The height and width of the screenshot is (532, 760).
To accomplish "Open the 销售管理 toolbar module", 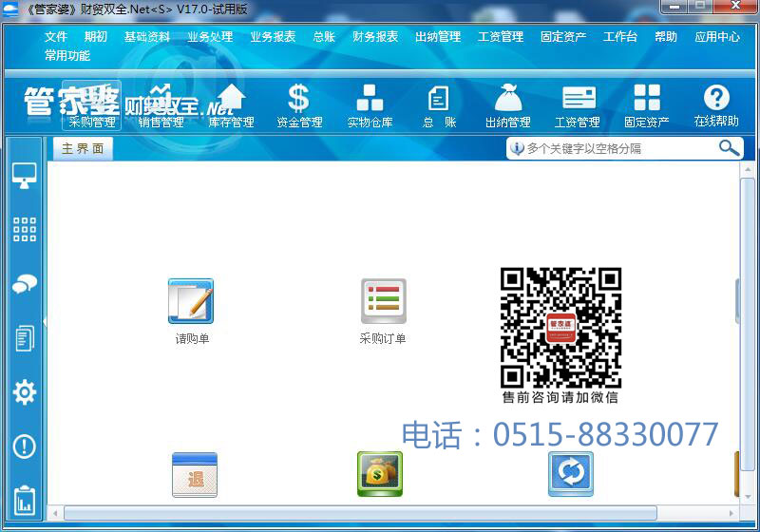I will 161,105.
